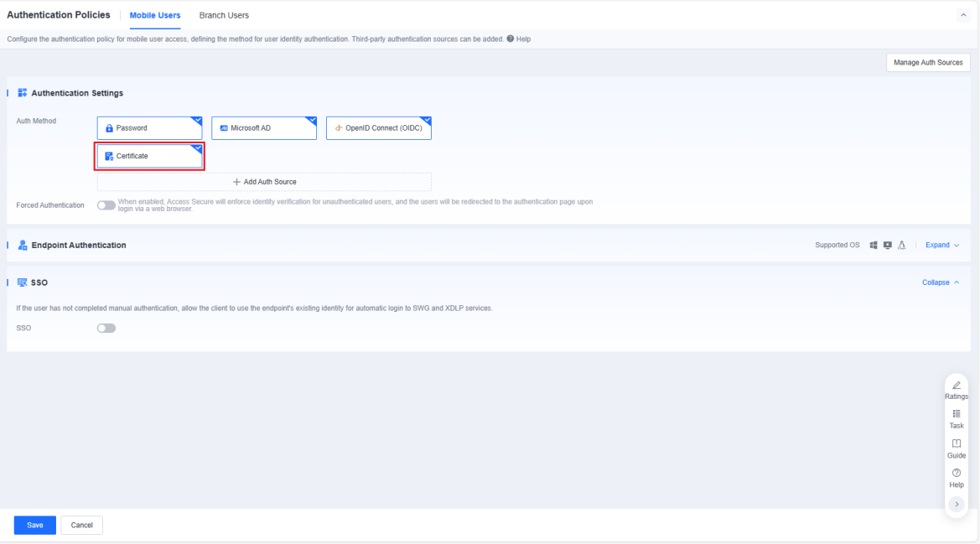
Task: Click the Certificate icon
Action: [109, 156]
